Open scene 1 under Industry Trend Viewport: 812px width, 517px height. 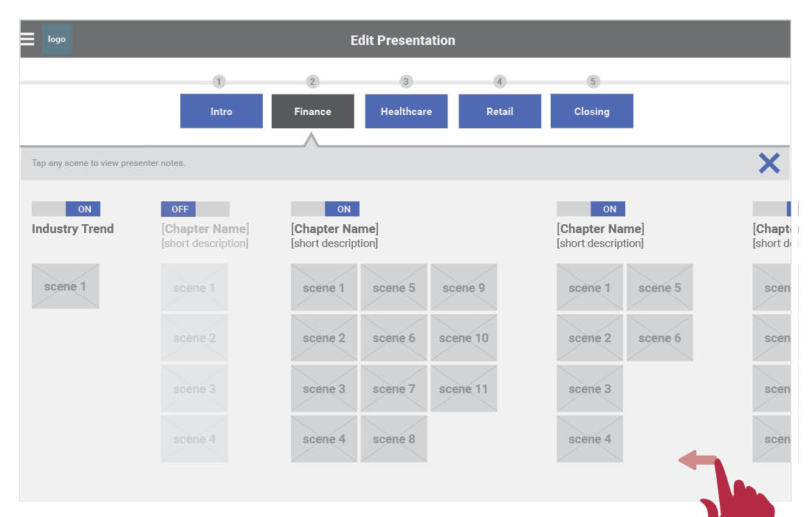(x=65, y=286)
